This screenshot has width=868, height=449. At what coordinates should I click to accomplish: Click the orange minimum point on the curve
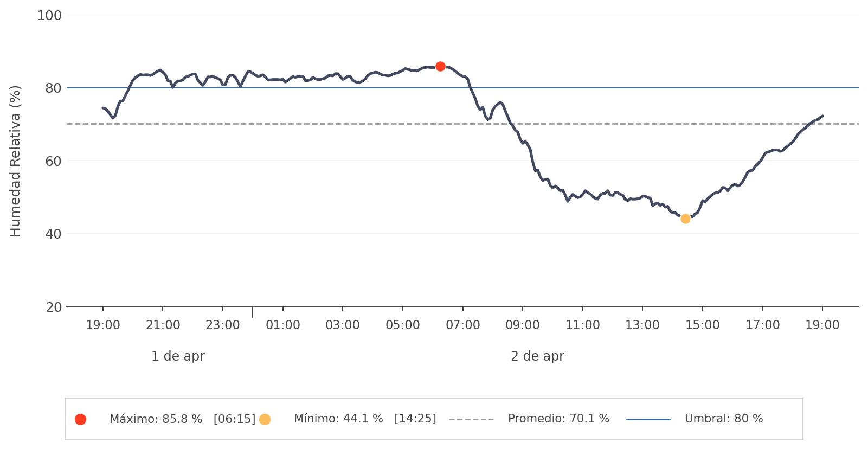685,219
